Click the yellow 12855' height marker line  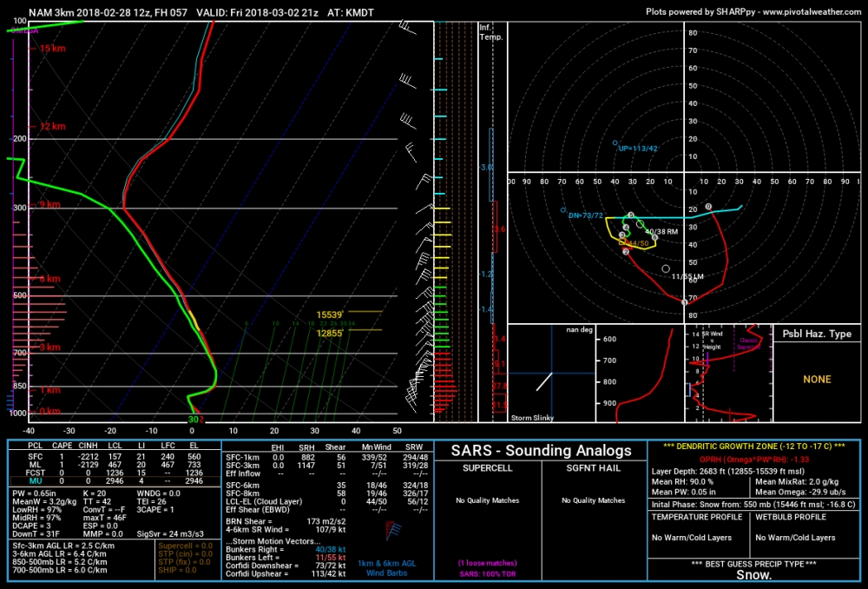click(365, 330)
